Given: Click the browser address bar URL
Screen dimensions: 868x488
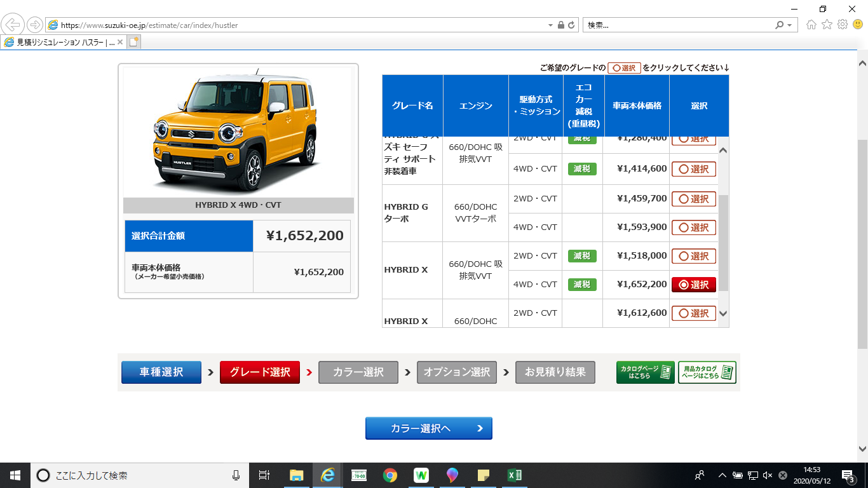Looking at the screenshot, I should [149, 25].
